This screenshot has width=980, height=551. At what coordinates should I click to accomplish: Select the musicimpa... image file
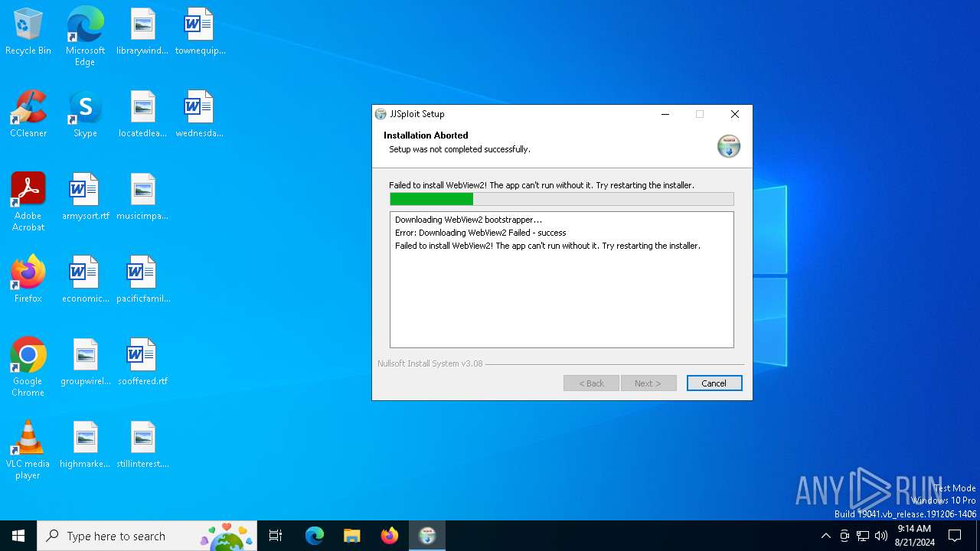click(142, 197)
